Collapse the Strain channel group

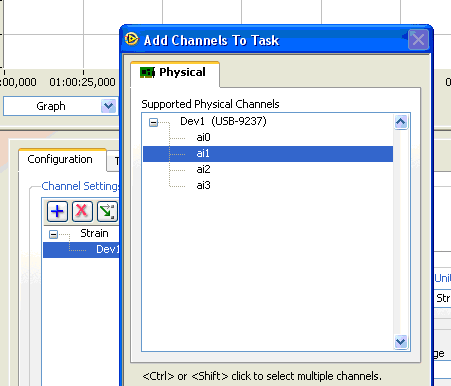click(x=53, y=234)
